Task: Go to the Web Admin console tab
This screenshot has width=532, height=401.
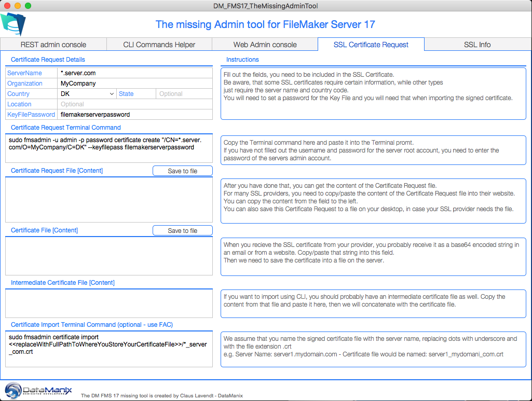Action: click(x=265, y=45)
